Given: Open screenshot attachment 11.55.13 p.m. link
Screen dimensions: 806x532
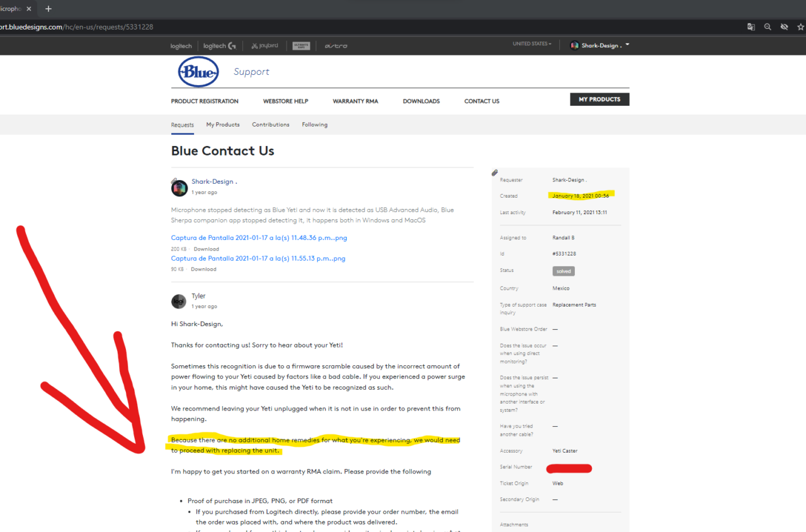Looking at the screenshot, I should tap(258, 258).
